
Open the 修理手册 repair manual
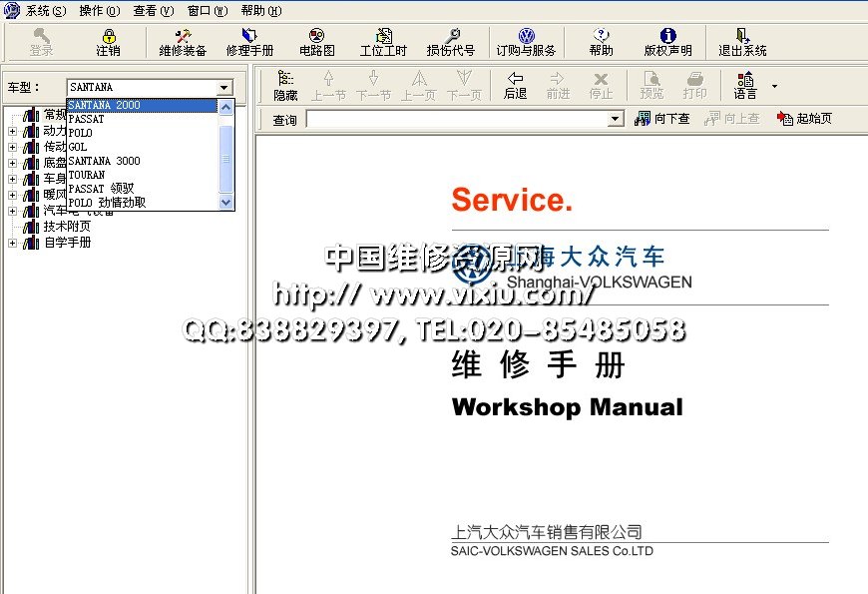(249, 42)
